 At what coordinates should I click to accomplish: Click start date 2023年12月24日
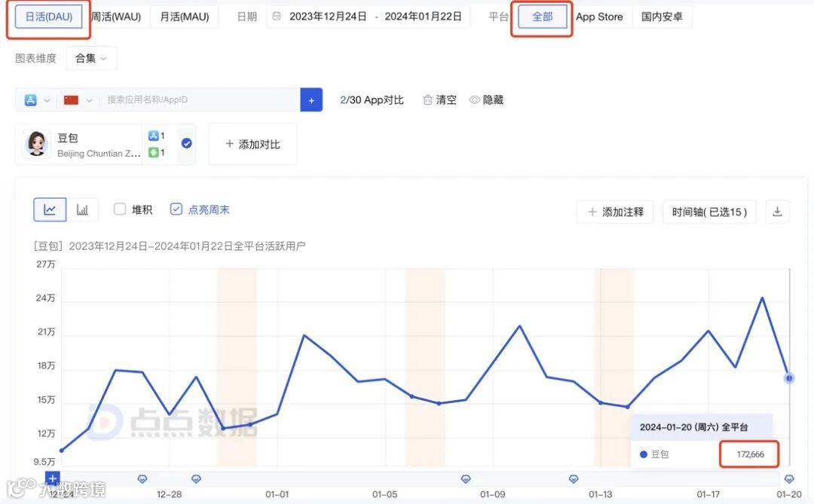[328, 17]
